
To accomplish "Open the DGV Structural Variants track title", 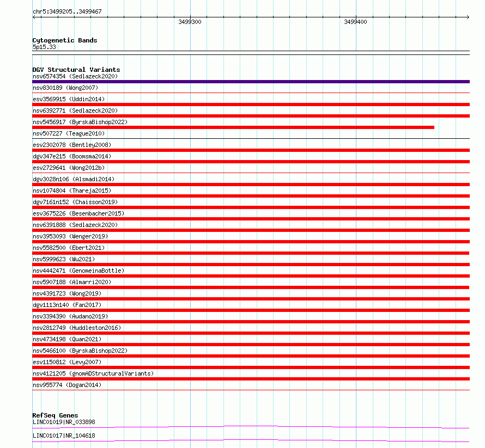I will pos(76,70).
